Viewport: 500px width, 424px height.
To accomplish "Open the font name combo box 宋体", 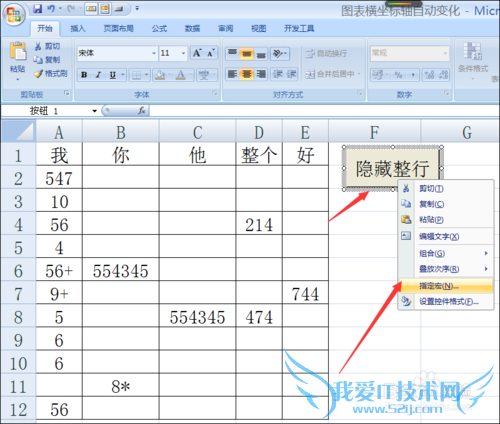I will click(117, 53).
